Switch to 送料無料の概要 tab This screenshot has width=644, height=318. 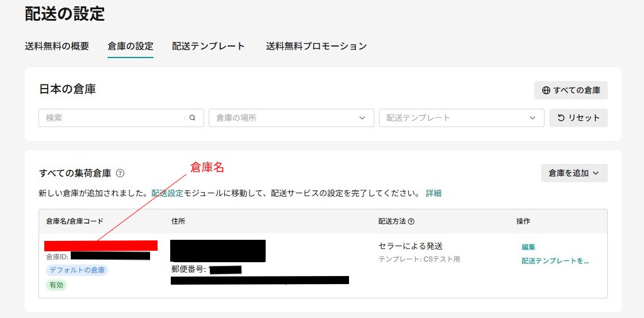coord(57,46)
